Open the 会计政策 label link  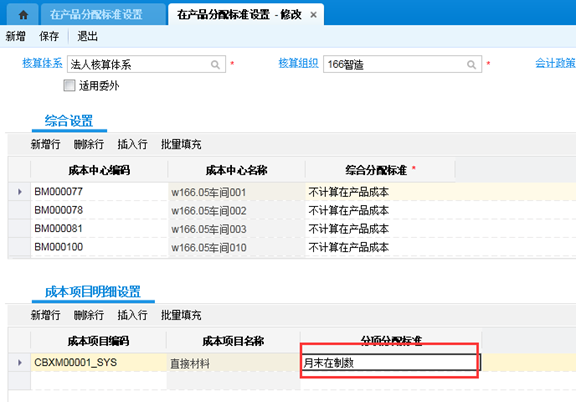click(x=555, y=63)
